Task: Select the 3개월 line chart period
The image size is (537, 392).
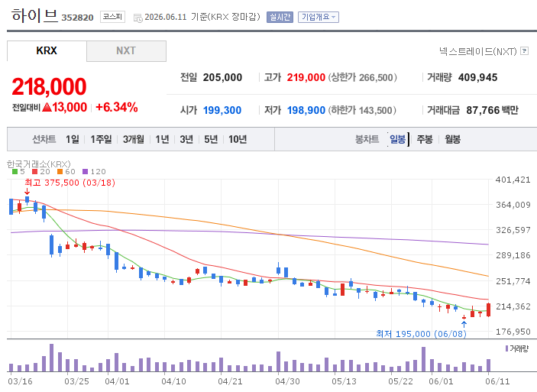Action: click(x=133, y=139)
